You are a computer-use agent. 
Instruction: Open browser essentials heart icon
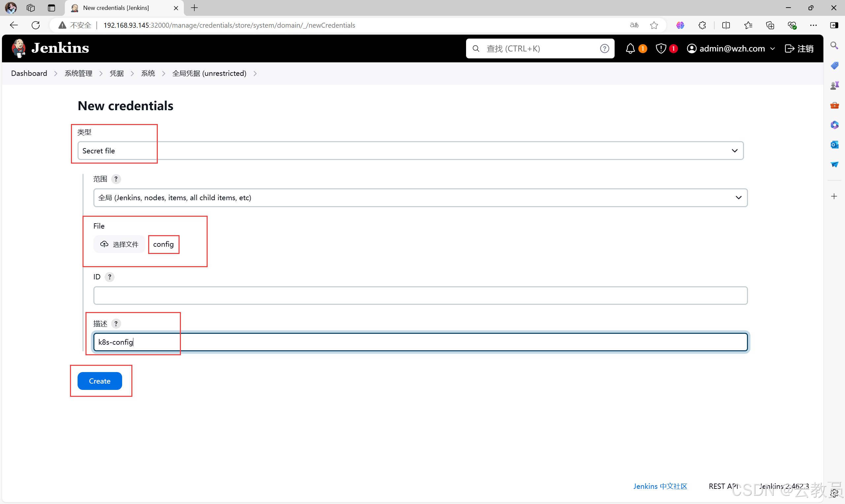coord(792,25)
